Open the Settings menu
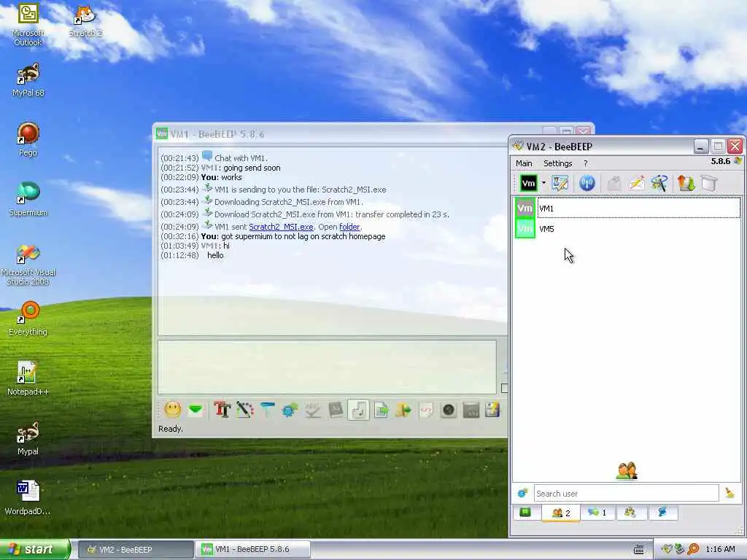 558,163
